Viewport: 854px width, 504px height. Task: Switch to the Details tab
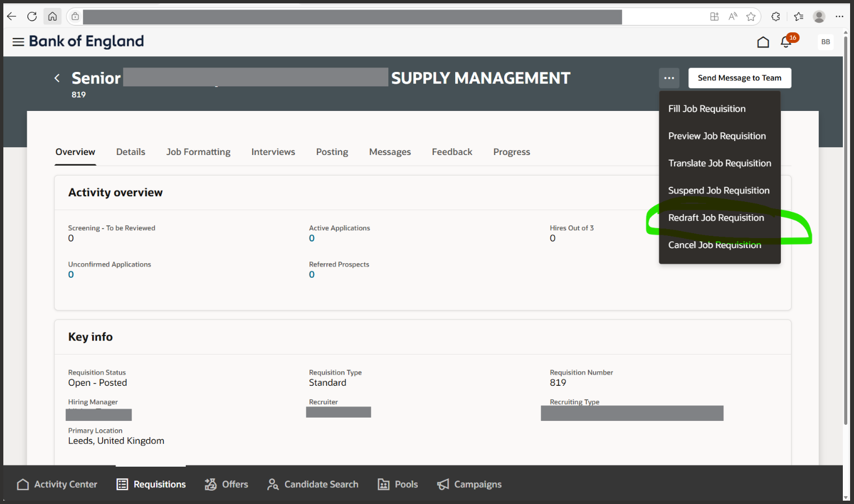tap(131, 152)
